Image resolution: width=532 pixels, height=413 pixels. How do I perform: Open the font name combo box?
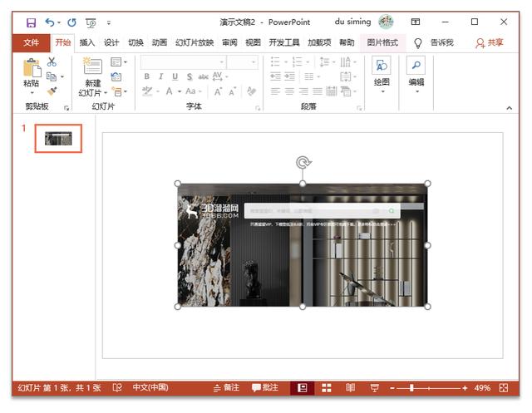(x=183, y=62)
